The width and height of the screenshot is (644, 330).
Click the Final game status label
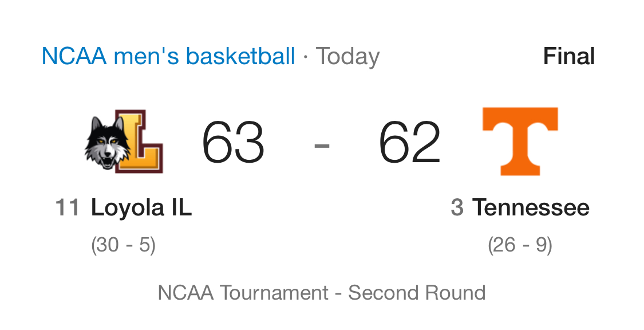pos(569,56)
